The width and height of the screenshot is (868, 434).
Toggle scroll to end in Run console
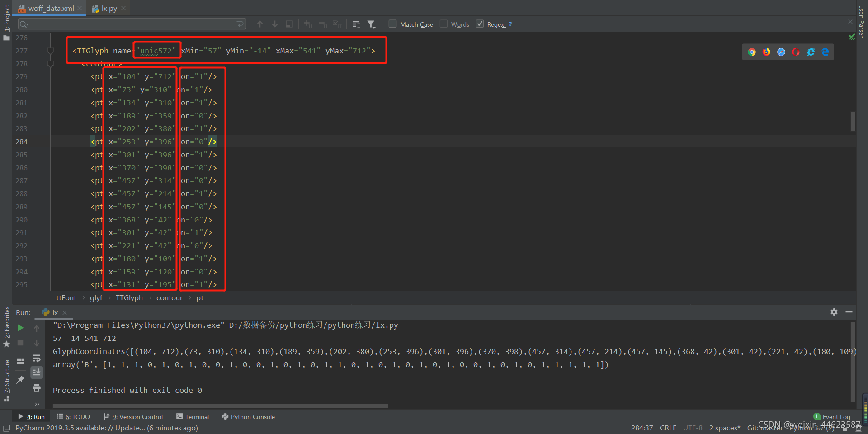tap(37, 373)
